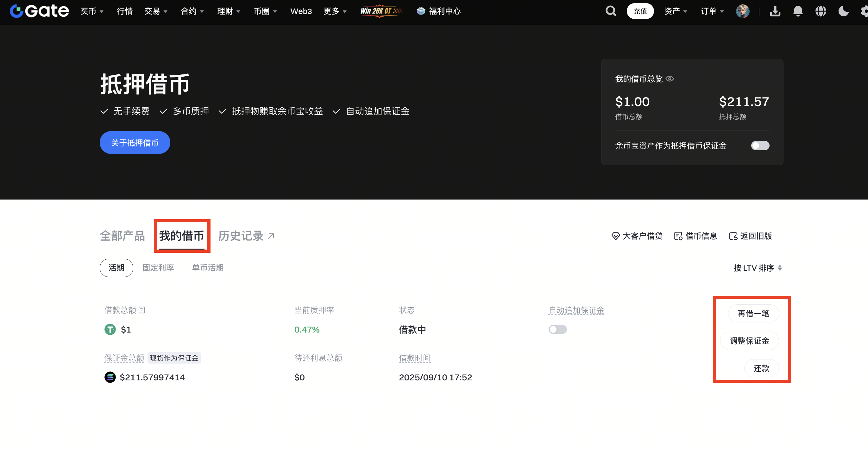The width and height of the screenshot is (868, 451).
Task: Click the globe language icon
Action: [821, 11]
